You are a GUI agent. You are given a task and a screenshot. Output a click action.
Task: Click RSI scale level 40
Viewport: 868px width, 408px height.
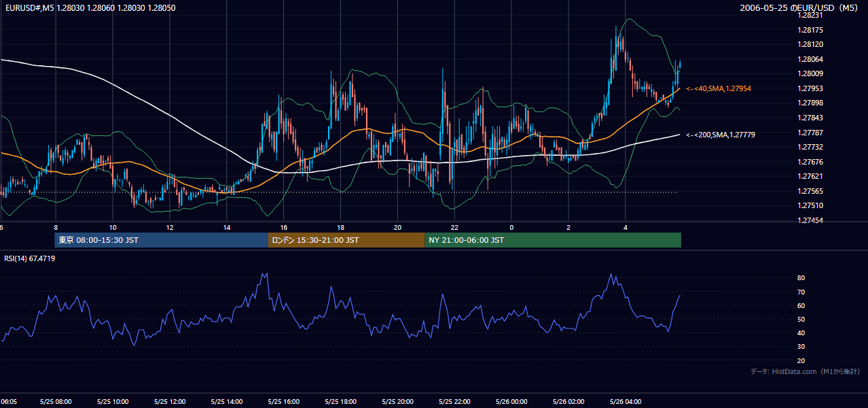click(x=801, y=333)
